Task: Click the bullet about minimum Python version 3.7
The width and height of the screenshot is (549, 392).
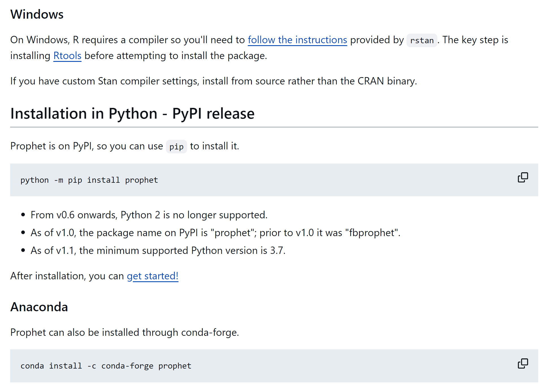Action: 158,251
